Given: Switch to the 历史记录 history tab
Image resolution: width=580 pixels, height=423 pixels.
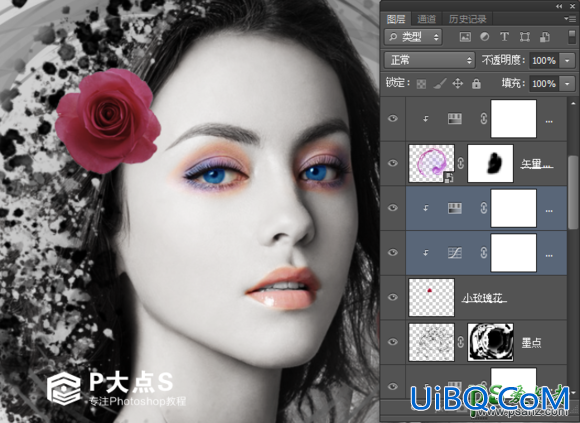Looking at the screenshot, I should tap(467, 19).
